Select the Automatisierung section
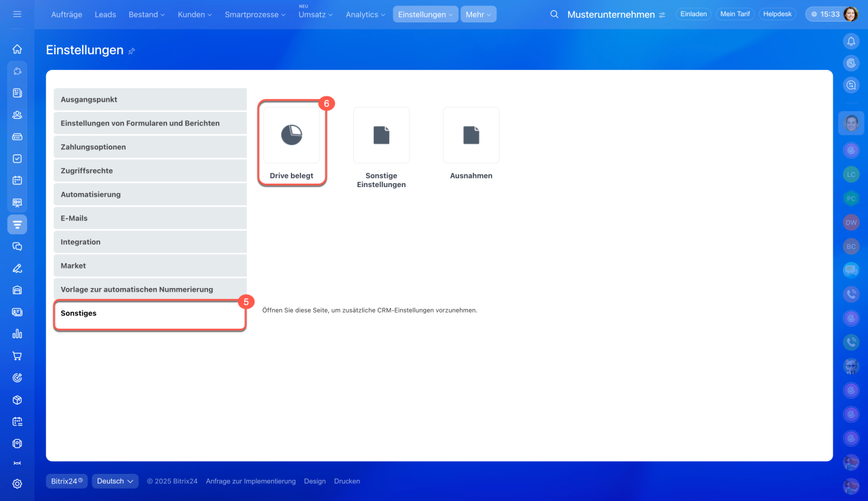Screen dimensions: 868x501 pyautogui.click(x=150, y=195)
